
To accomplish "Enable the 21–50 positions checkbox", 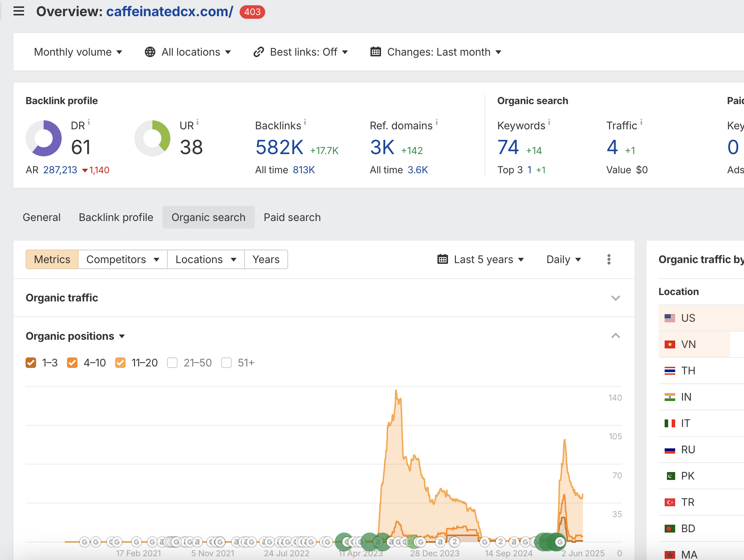I will pyautogui.click(x=172, y=363).
